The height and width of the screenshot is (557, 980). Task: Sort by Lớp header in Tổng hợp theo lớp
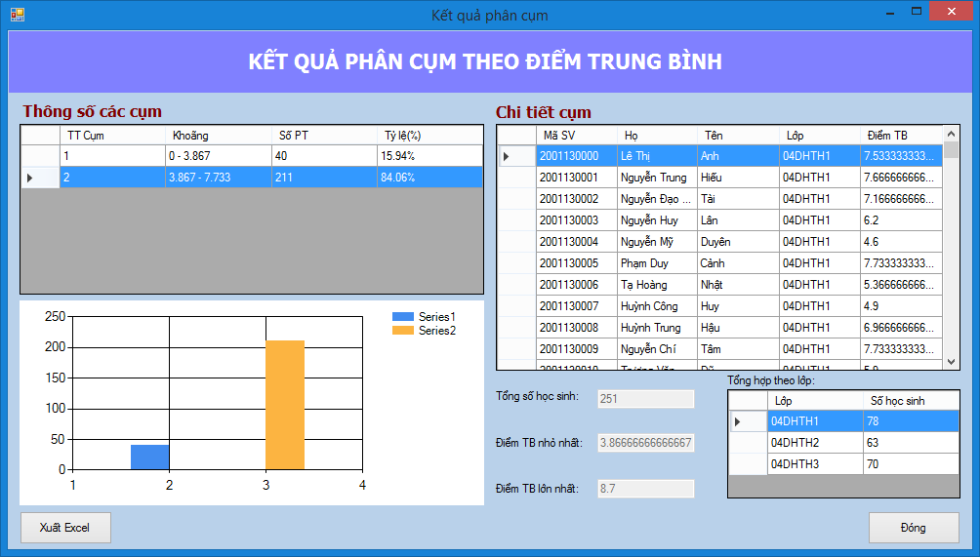pos(816,401)
